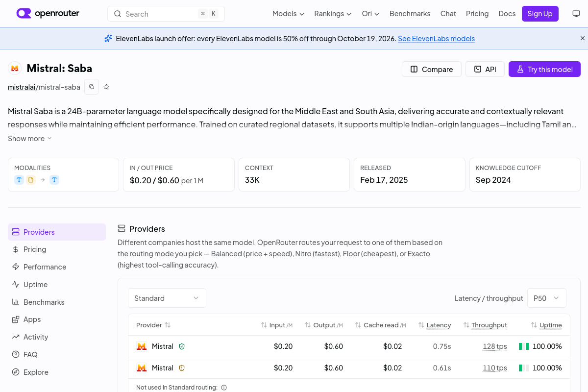Click the first text input modality icon

[19, 180]
